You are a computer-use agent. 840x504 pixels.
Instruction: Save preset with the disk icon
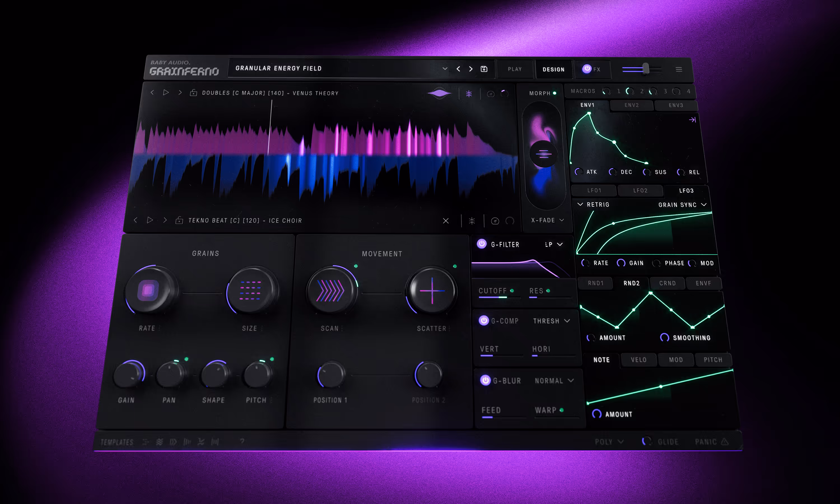(x=484, y=69)
